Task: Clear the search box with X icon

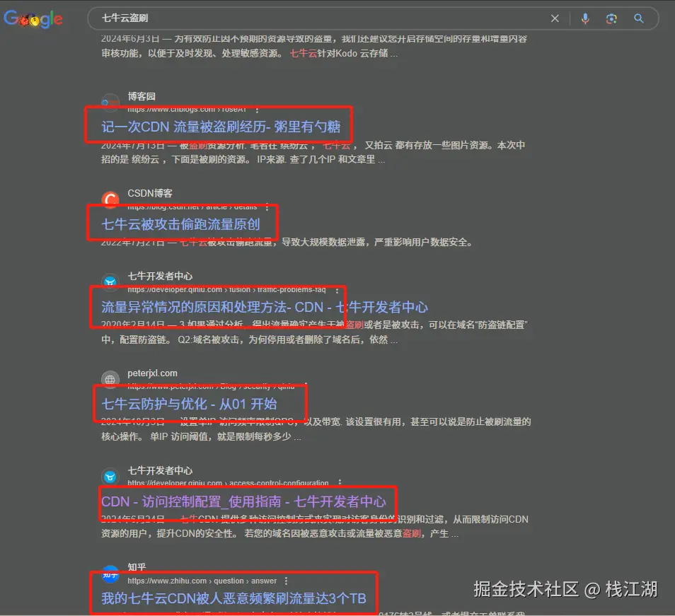Action: pyautogui.click(x=555, y=18)
